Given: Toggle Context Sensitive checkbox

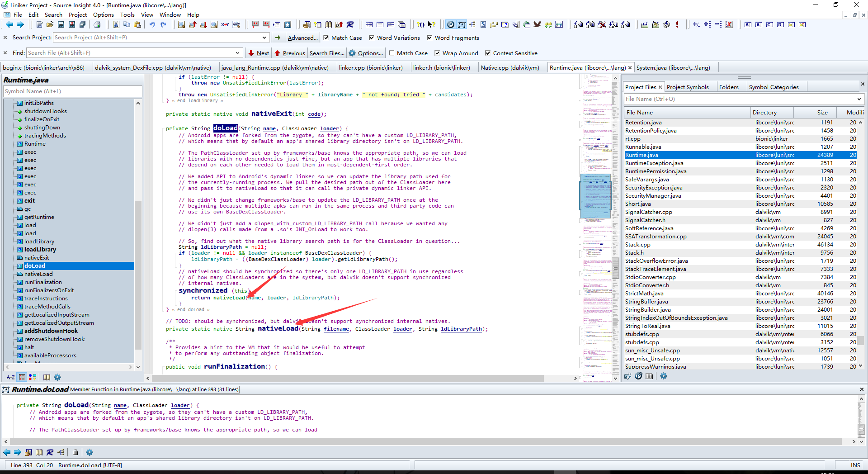Looking at the screenshot, I should [488, 53].
